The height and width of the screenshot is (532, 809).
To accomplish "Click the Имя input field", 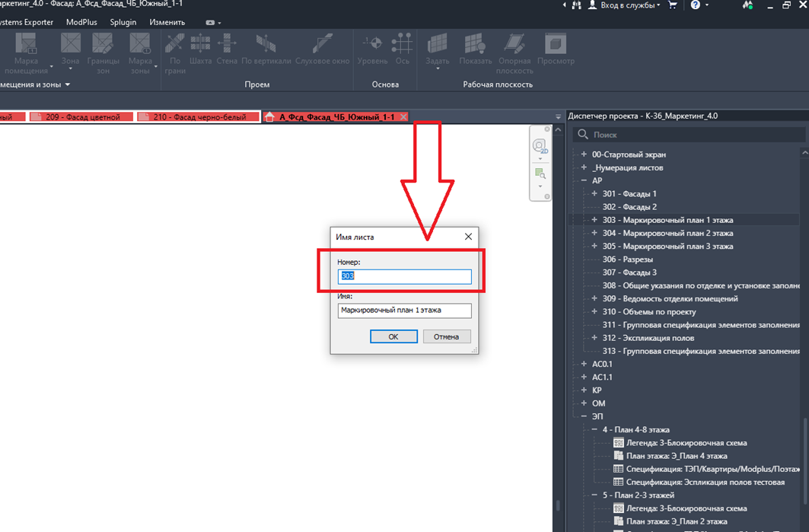I will pos(405,311).
